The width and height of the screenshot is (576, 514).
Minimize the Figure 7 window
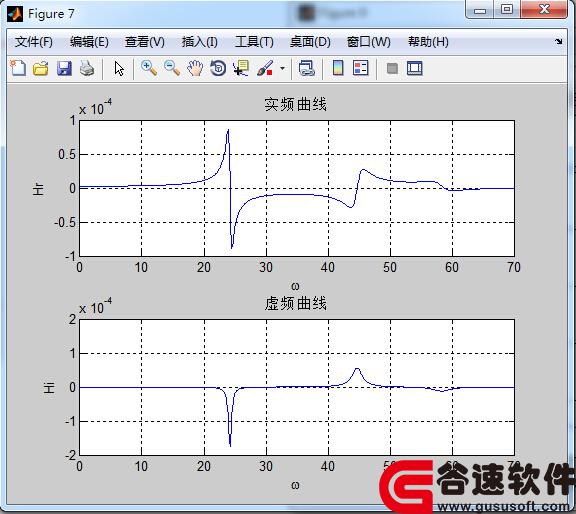click(x=480, y=10)
